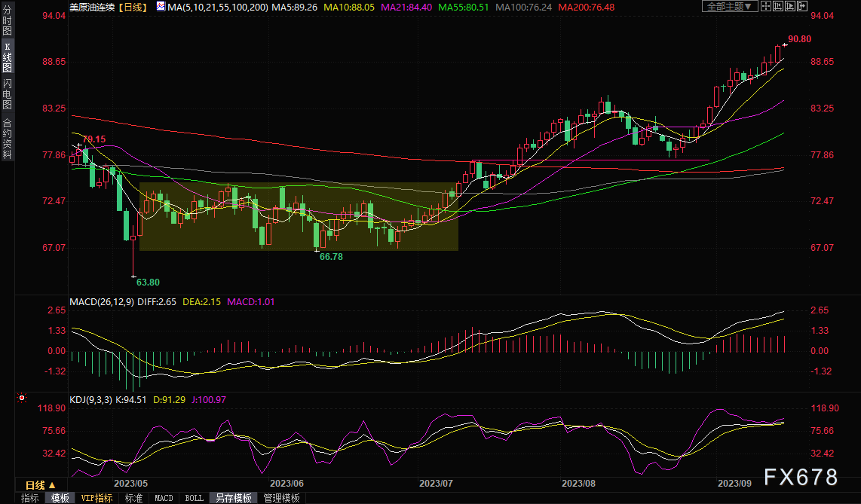Switch to VIP指标 tab
861x504 pixels.
coord(97,498)
